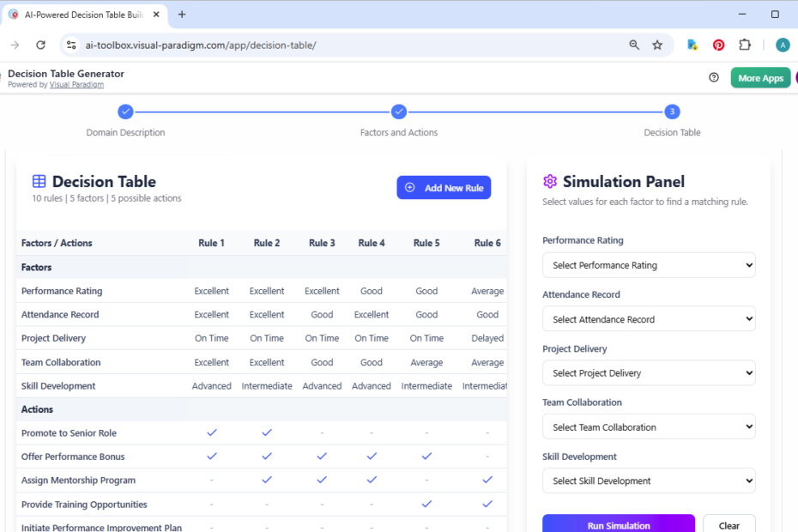Viewport: 798px width, 532px height.
Task: Open the help question mark icon
Action: (x=713, y=77)
